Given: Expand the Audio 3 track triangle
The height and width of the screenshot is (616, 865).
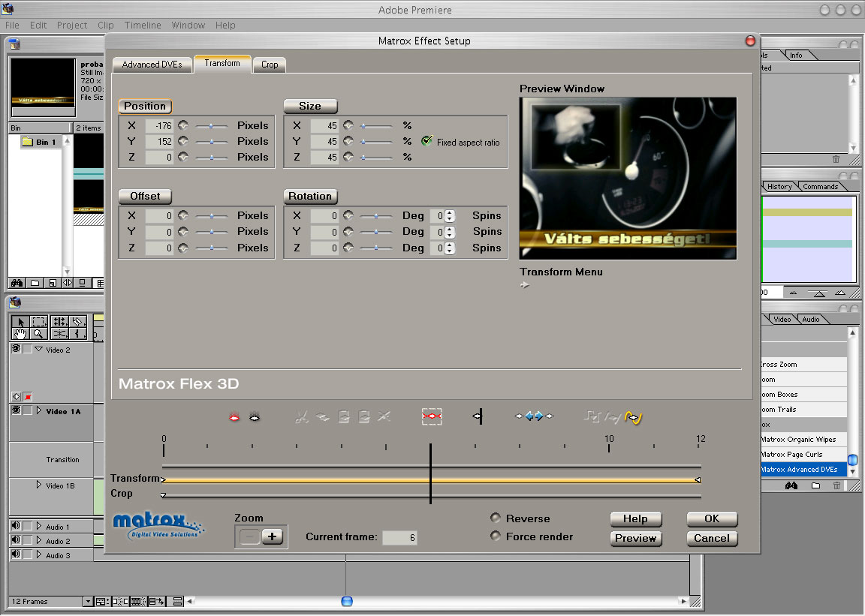Looking at the screenshot, I should tap(38, 554).
